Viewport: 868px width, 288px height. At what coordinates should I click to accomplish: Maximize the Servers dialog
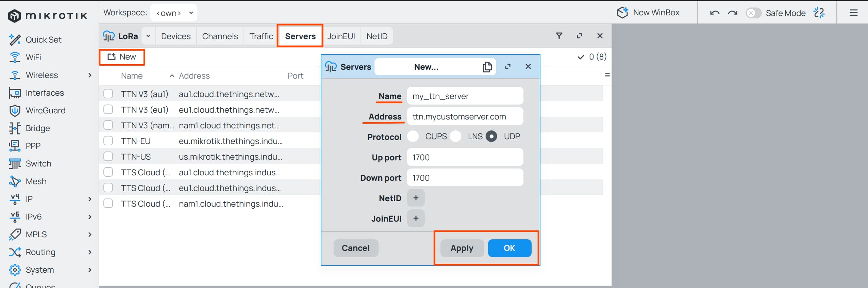click(x=508, y=67)
